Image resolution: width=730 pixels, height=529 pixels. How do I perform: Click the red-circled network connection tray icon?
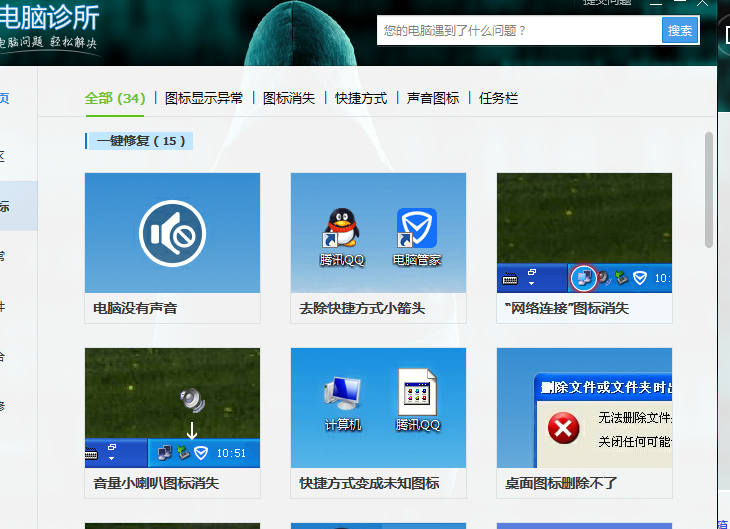(584, 278)
